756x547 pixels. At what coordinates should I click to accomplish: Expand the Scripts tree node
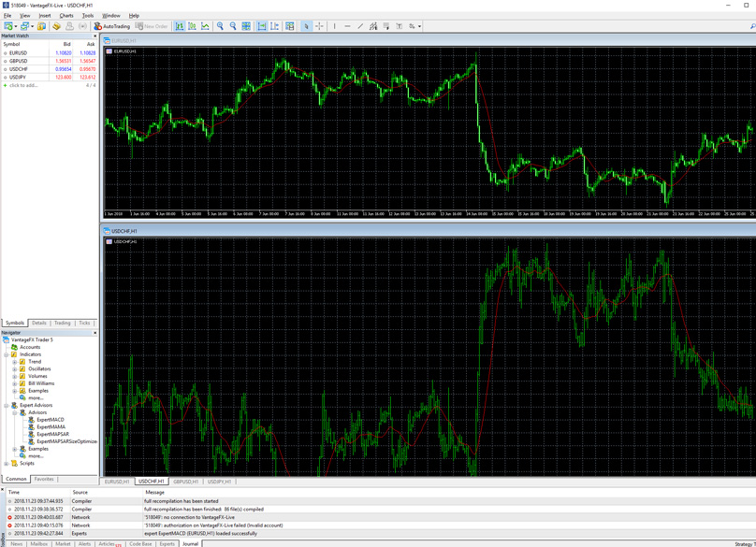pos(7,464)
